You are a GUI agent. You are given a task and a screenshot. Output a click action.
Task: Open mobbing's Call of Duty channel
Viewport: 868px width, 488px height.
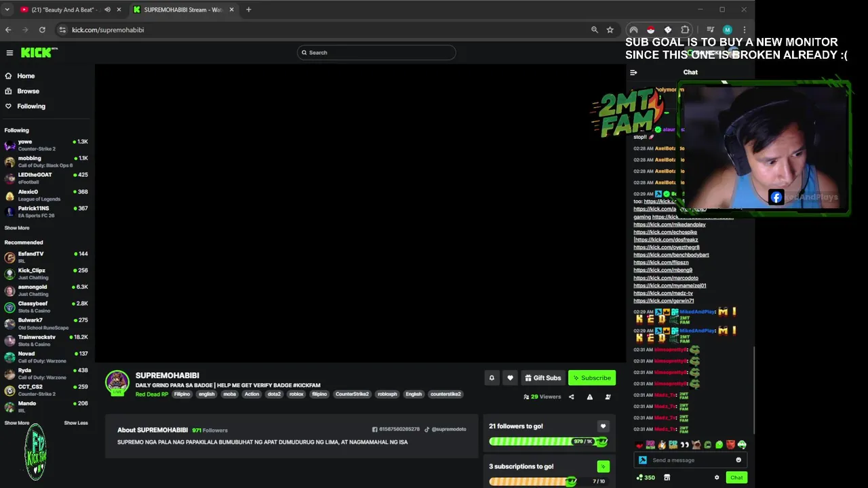[x=46, y=161]
